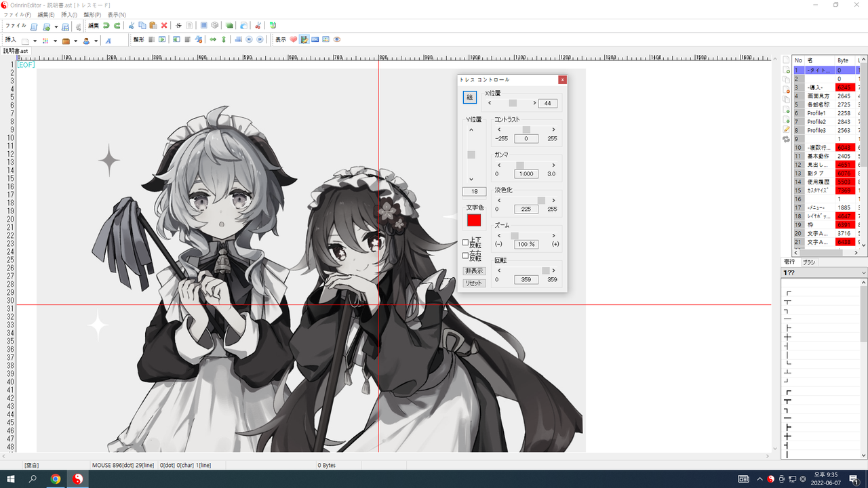The height and width of the screenshot is (488, 868).
Task: Click the リセット reset button
Action: 474,283
